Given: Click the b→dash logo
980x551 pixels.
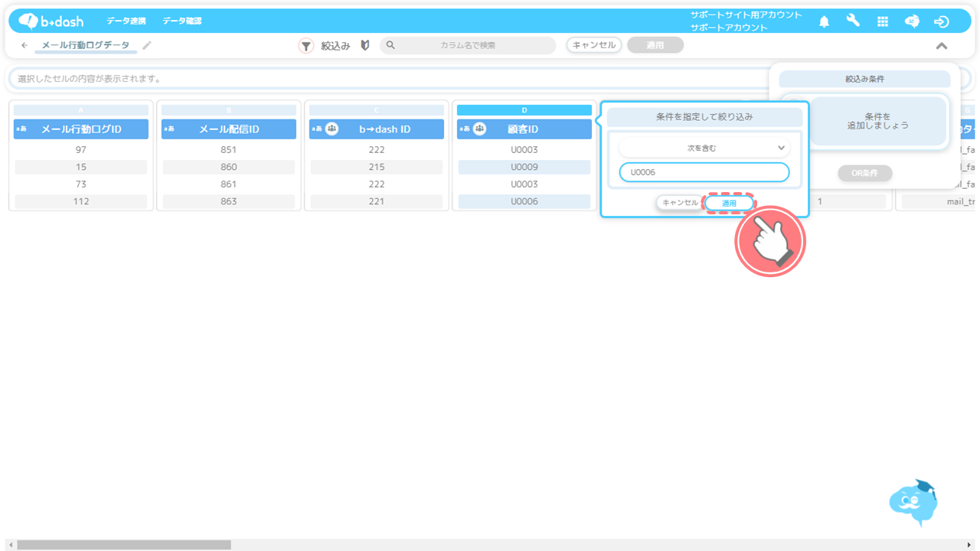Looking at the screenshot, I should tap(51, 21).
